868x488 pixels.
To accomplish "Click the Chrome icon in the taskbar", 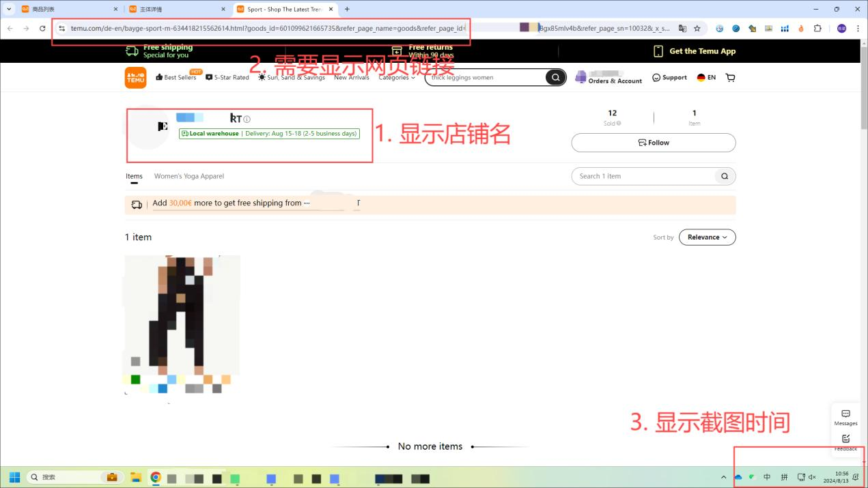I will click(156, 477).
